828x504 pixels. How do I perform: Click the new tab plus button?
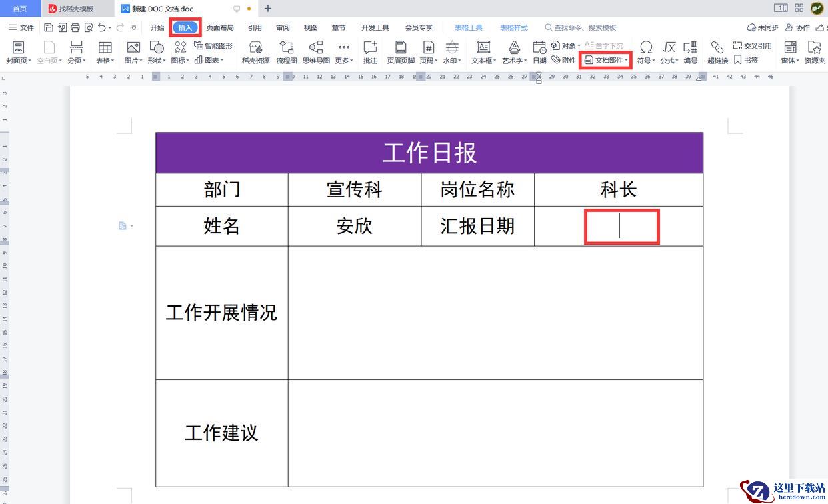coord(268,9)
